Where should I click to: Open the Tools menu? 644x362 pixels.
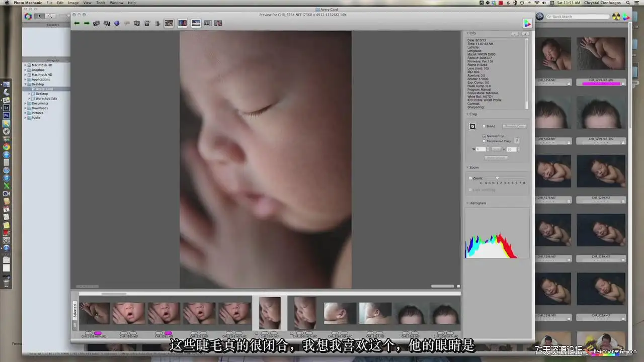[101, 3]
